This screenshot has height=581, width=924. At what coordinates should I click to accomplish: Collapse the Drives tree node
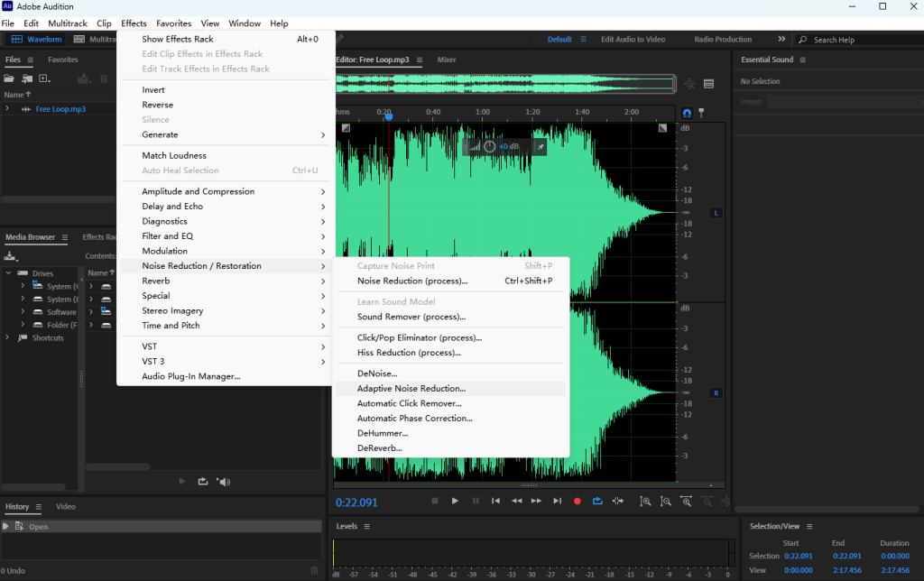click(x=8, y=273)
